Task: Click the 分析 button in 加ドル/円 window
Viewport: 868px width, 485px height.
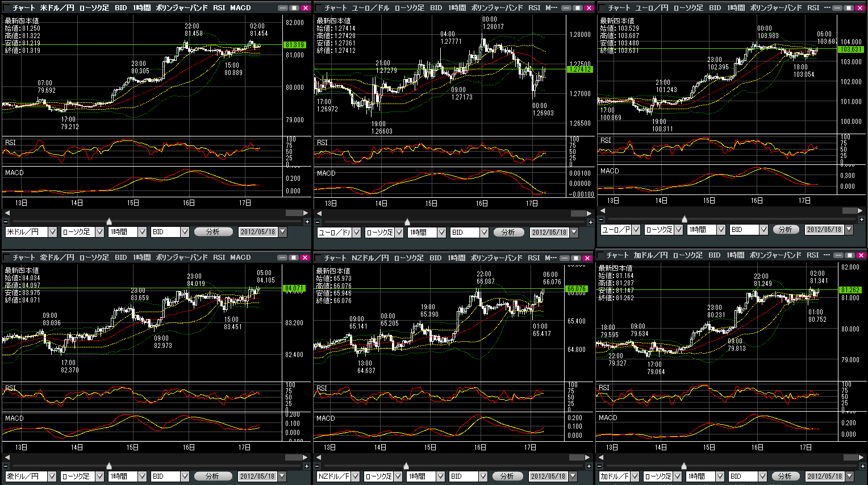Action: [x=785, y=476]
